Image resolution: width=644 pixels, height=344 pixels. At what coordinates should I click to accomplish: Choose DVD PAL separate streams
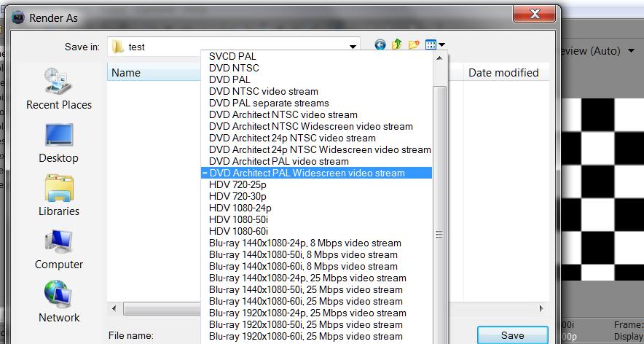(x=316, y=103)
